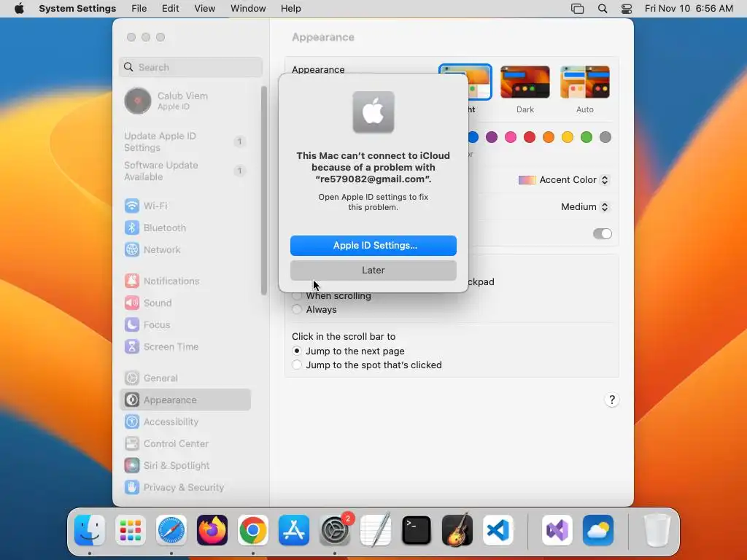This screenshot has height=560, width=747.
Task: Open the View menu
Action: [x=204, y=9]
